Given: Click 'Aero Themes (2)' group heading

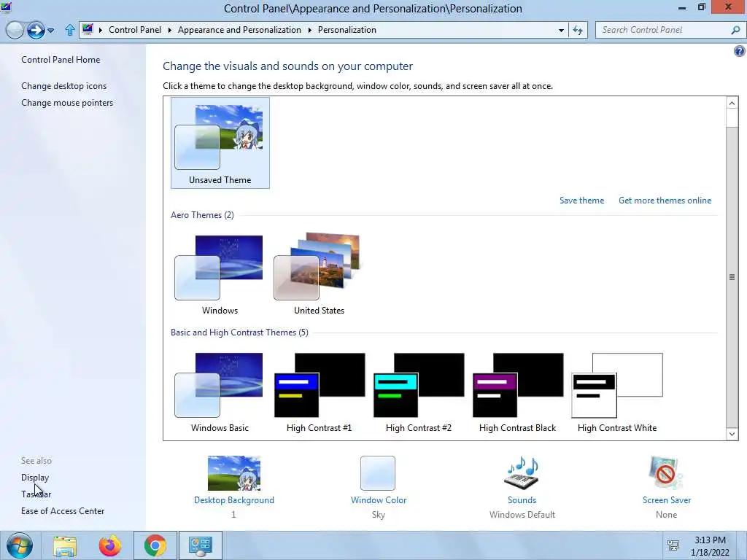Looking at the screenshot, I should pyautogui.click(x=202, y=215).
